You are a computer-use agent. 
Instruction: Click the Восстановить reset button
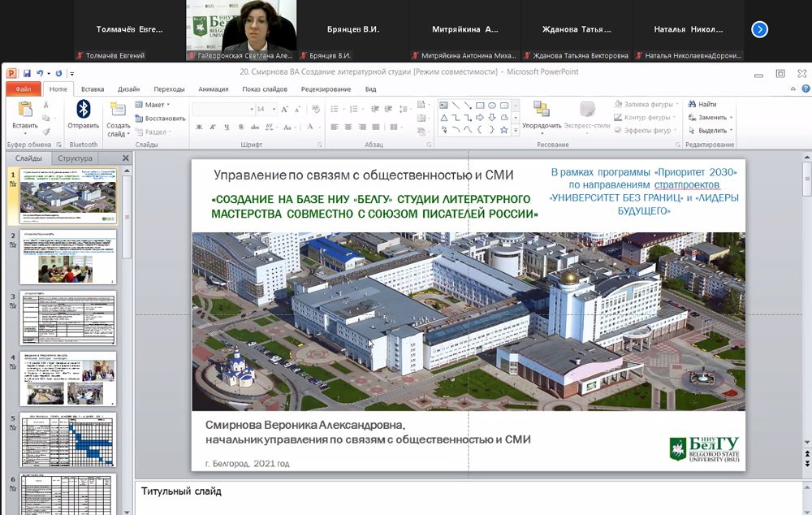click(160, 118)
